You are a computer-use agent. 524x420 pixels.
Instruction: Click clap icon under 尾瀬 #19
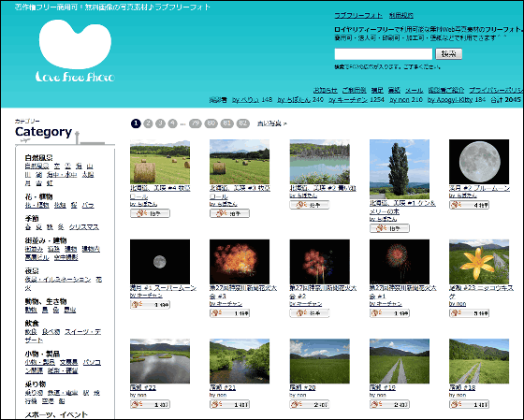pyautogui.click(x=389, y=404)
